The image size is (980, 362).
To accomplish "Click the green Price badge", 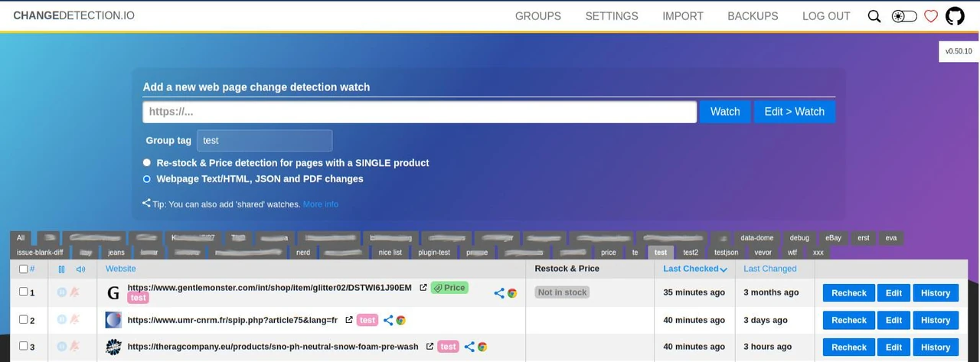I will pos(449,288).
